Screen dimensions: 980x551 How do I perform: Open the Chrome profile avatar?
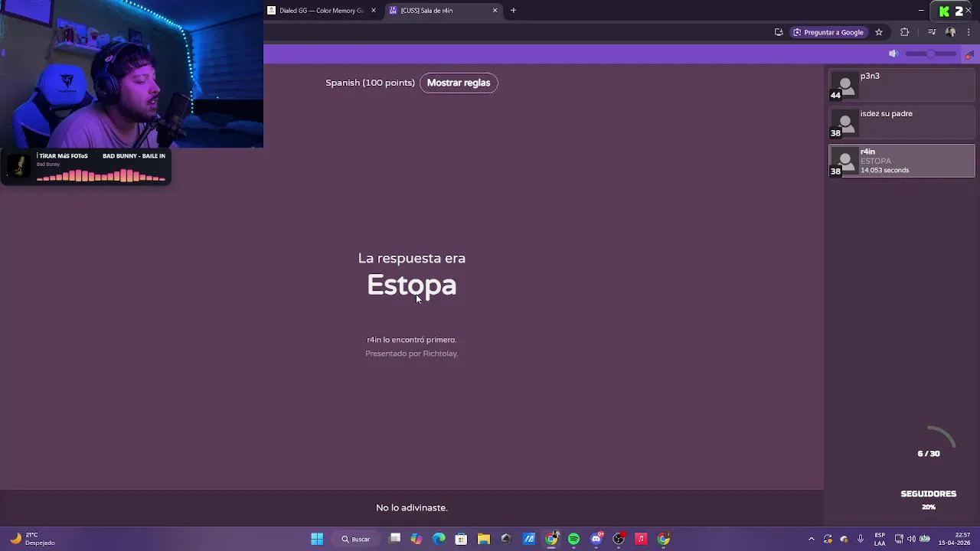tap(950, 32)
